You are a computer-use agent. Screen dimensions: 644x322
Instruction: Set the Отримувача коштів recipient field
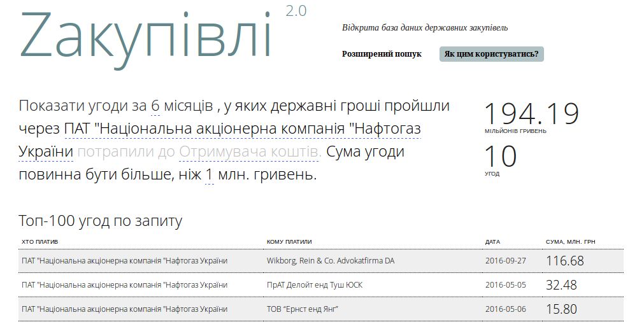[x=250, y=152]
